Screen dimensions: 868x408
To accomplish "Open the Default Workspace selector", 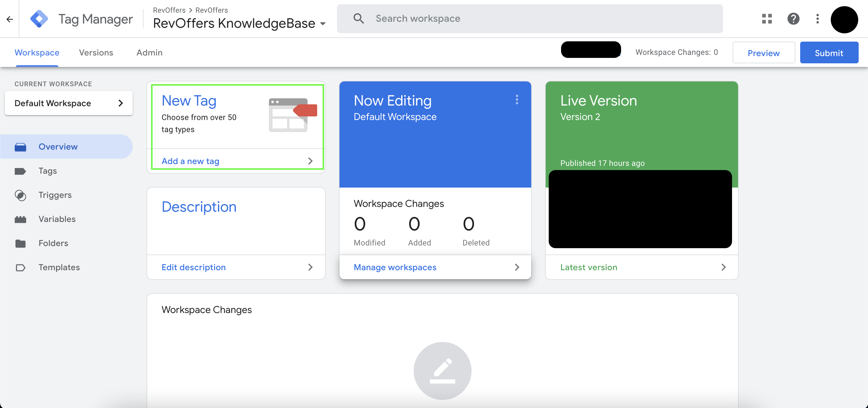I will click(69, 103).
